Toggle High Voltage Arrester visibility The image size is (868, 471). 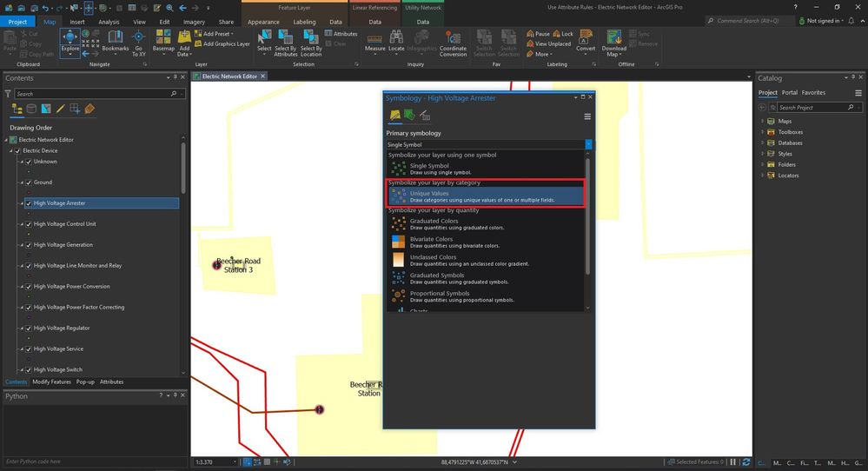point(28,203)
